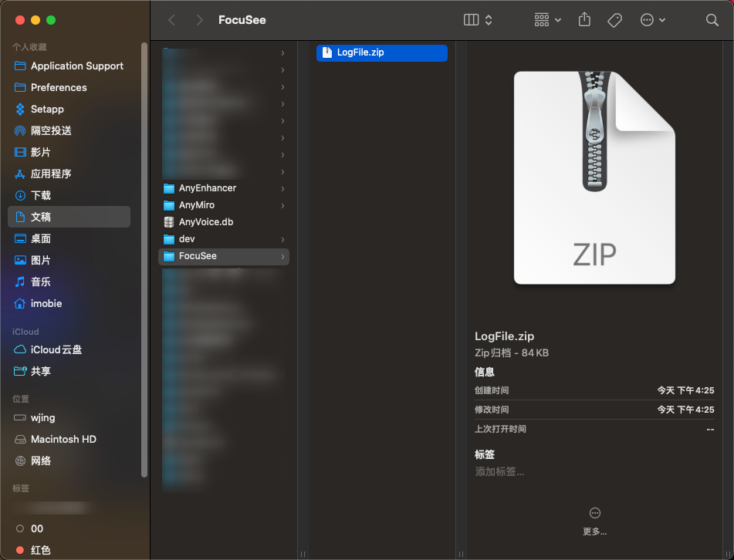Click the Finder search magnifier icon
The width and height of the screenshot is (734, 560).
click(712, 20)
